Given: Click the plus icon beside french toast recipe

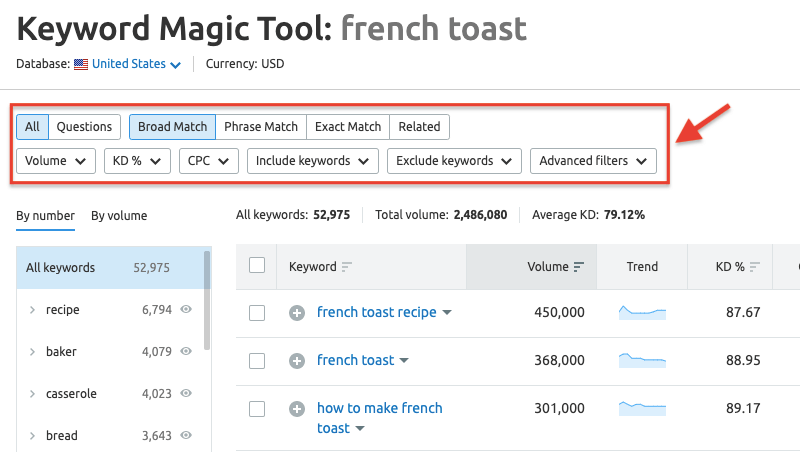Looking at the screenshot, I should click(x=297, y=313).
